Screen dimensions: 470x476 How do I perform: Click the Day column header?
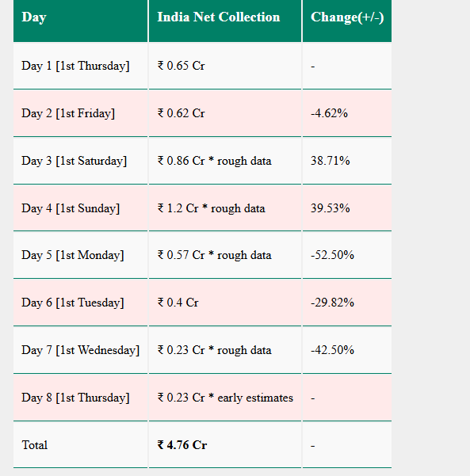click(80, 21)
